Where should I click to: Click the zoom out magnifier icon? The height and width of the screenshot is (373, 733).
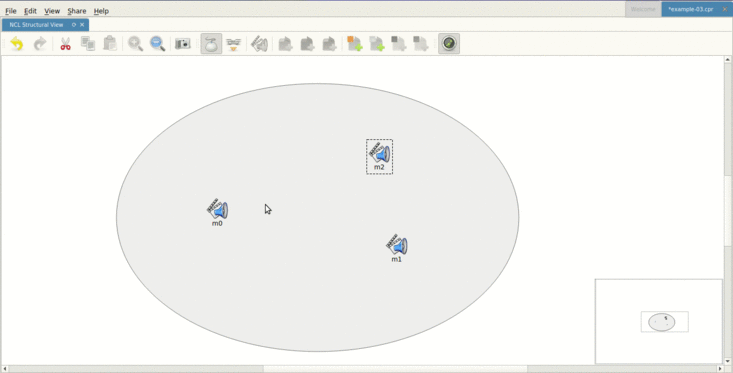(158, 44)
